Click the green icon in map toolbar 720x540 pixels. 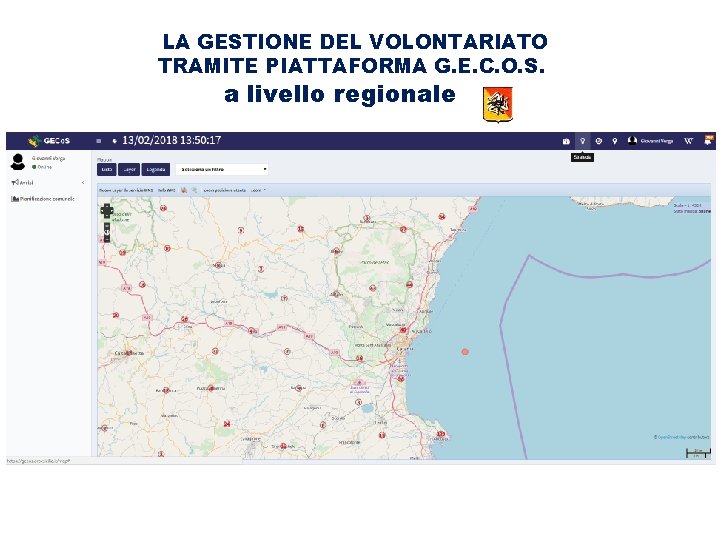click(x=194, y=190)
